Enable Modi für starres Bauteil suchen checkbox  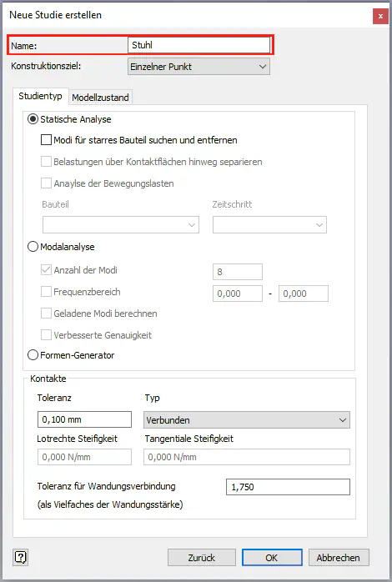(x=46, y=140)
